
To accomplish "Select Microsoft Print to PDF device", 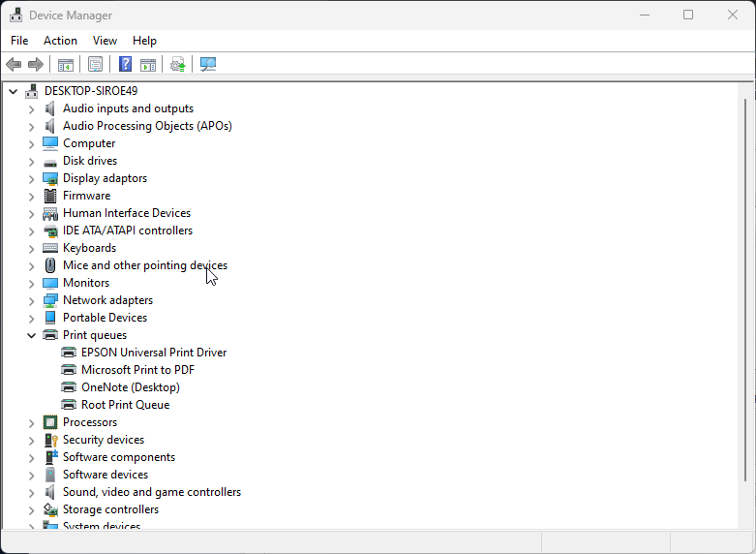I will coord(137,370).
